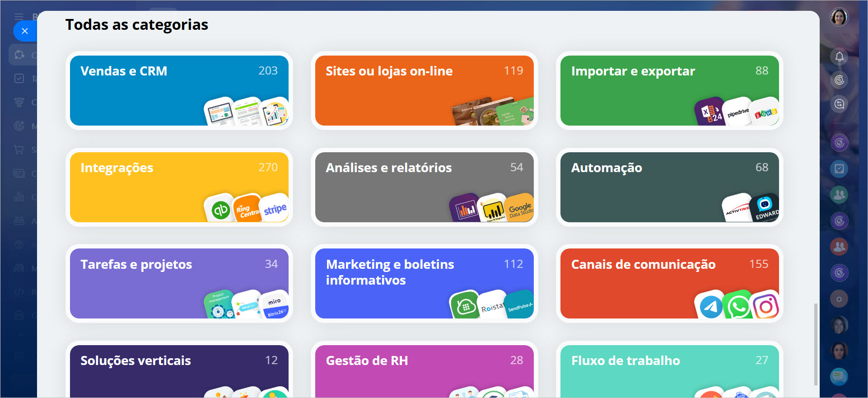Image resolution: width=868 pixels, height=398 pixels.
Task: Click the SendPulse app icon
Action: pos(520,305)
